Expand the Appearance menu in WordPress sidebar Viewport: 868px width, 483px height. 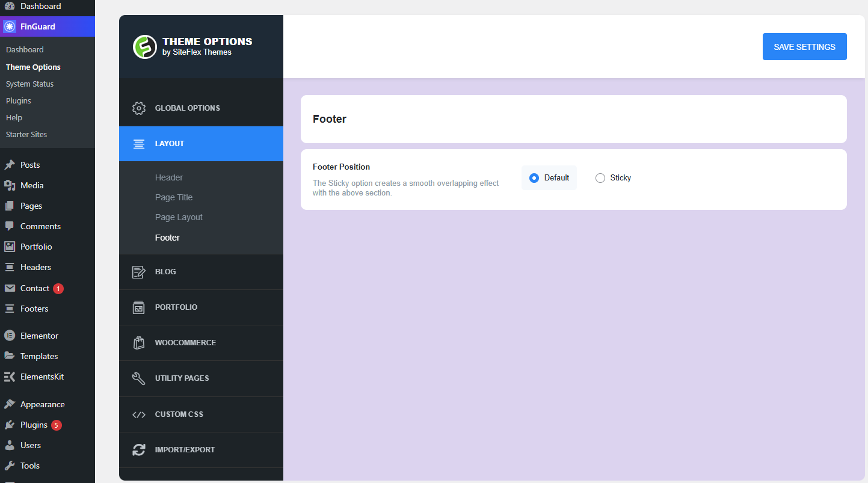click(x=42, y=404)
